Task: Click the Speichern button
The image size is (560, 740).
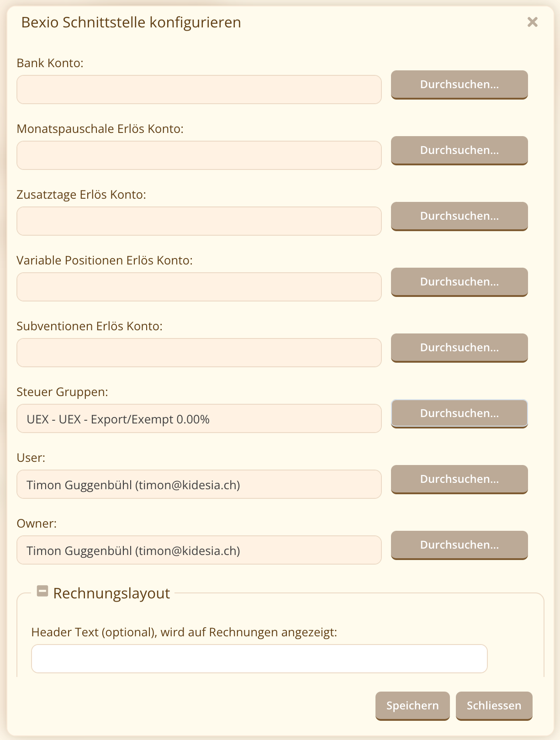Action: pyautogui.click(x=412, y=706)
